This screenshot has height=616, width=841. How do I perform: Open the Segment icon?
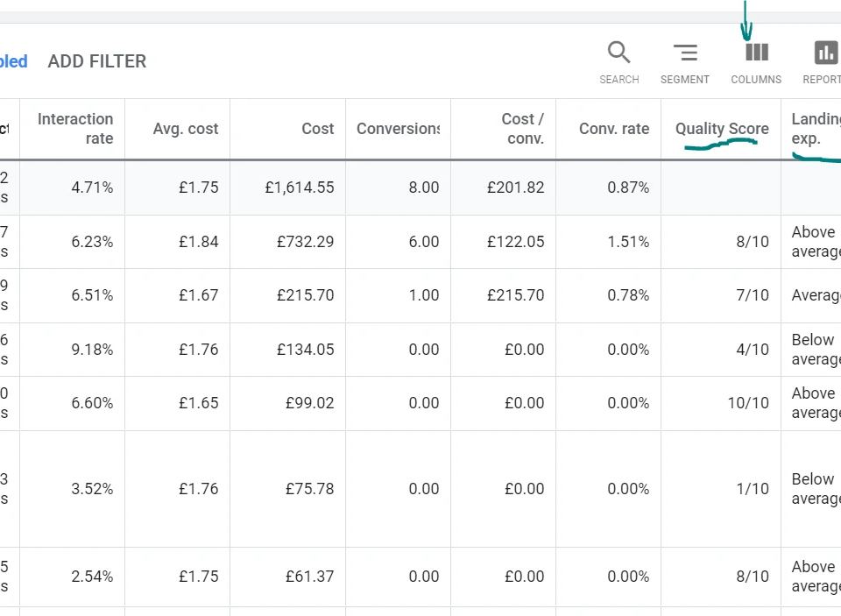click(x=685, y=53)
